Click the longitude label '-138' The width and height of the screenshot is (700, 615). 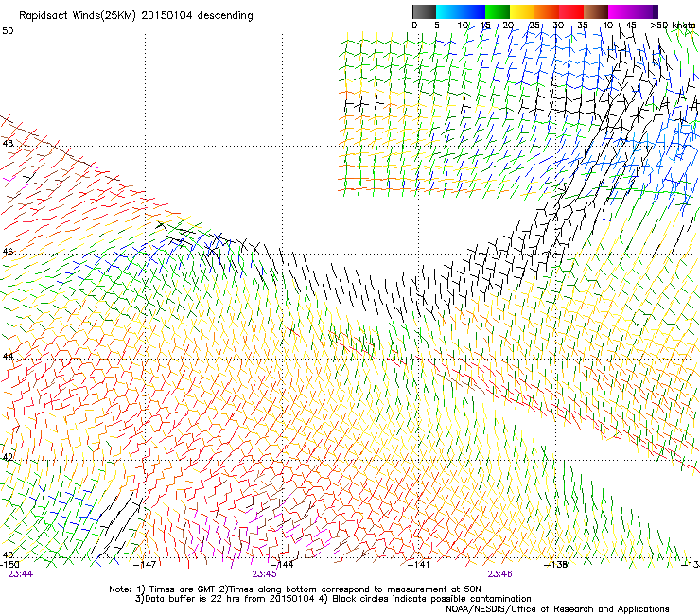pos(556,565)
